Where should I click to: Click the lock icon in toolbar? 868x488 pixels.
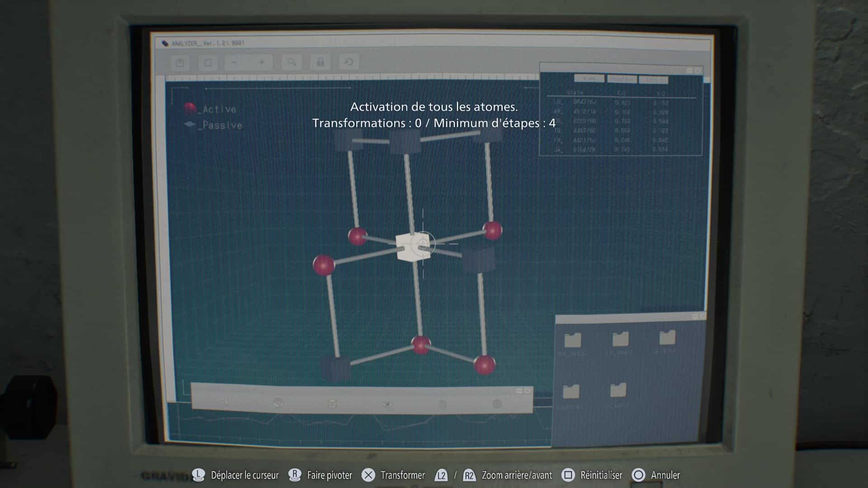click(320, 62)
